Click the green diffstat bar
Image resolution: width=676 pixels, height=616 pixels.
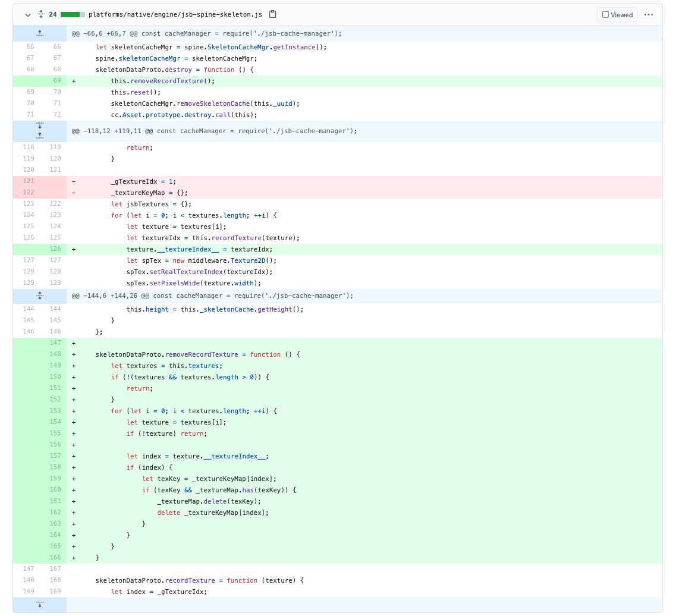tap(73, 14)
